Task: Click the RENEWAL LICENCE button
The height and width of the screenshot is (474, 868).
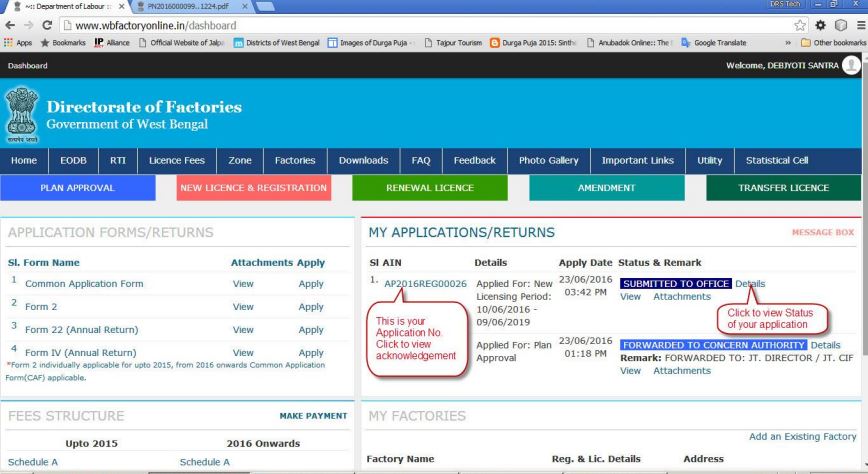Action: click(430, 188)
